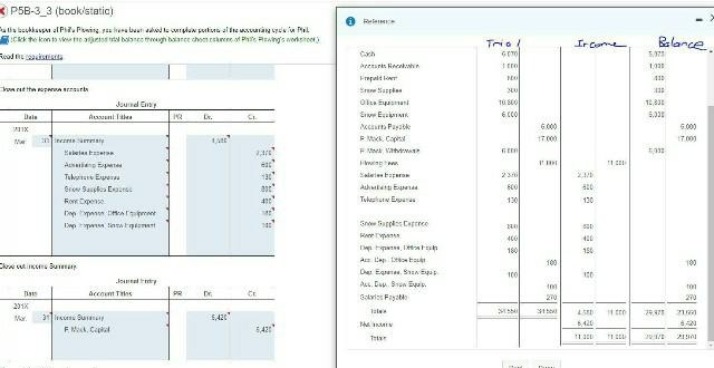This screenshot has width=714, height=368.
Task: Click credit field for Dep. Expense Snow Equipment
Action: 252,225
